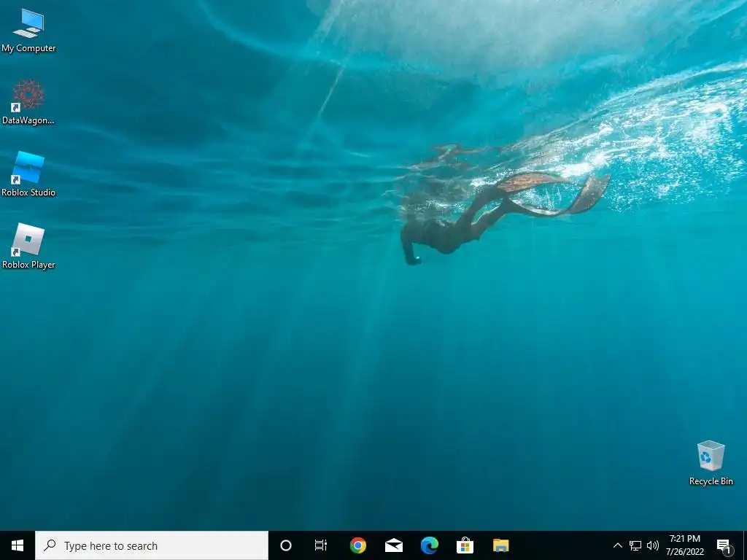Screen dimensions: 747x560
Task: Open the volume control tray icon
Action: point(653,545)
